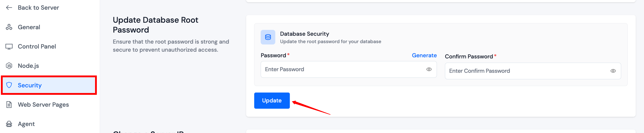
Task: Open the General menu item
Action: point(29,27)
